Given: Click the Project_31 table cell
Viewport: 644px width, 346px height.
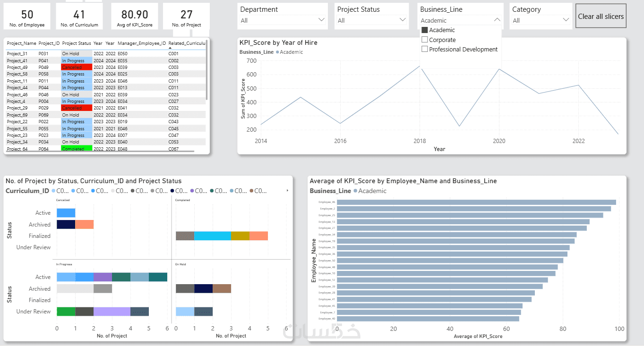Looking at the screenshot, I should (x=17, y=54).
